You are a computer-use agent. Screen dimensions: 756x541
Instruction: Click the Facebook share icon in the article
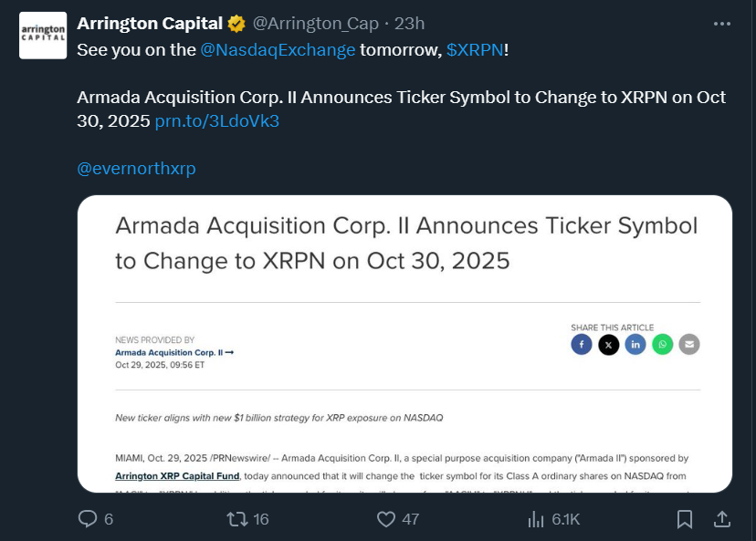pos(582,344)
